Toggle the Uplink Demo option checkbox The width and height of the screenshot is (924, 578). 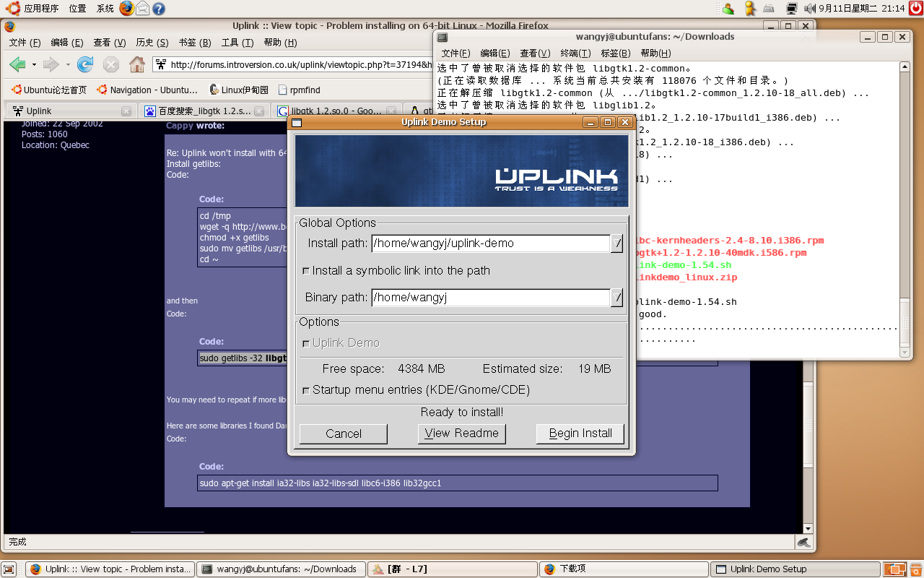[x=305, y=343]
